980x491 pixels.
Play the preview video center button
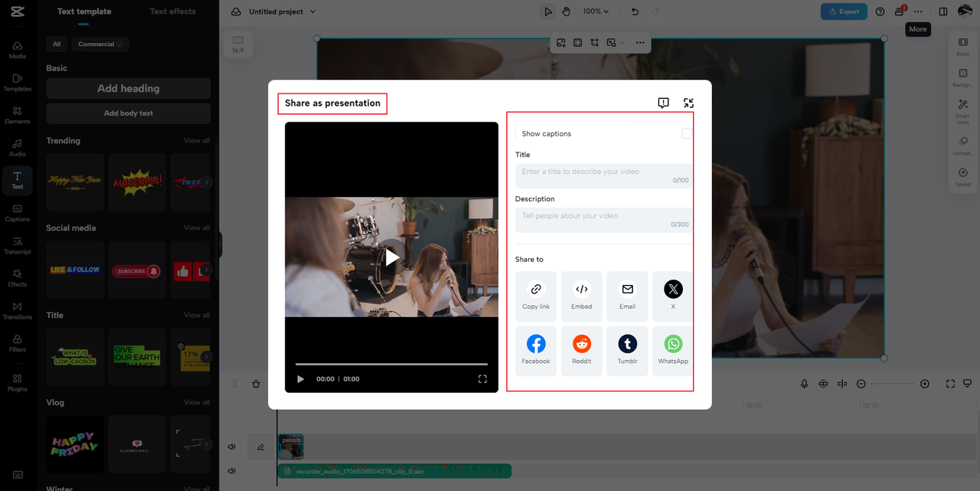click(391, 257)
